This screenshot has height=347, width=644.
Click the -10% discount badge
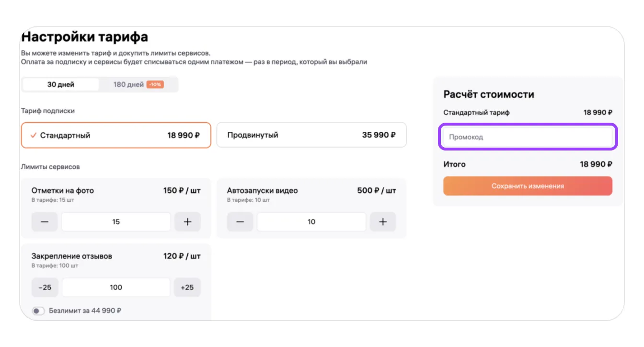[155, 85]
